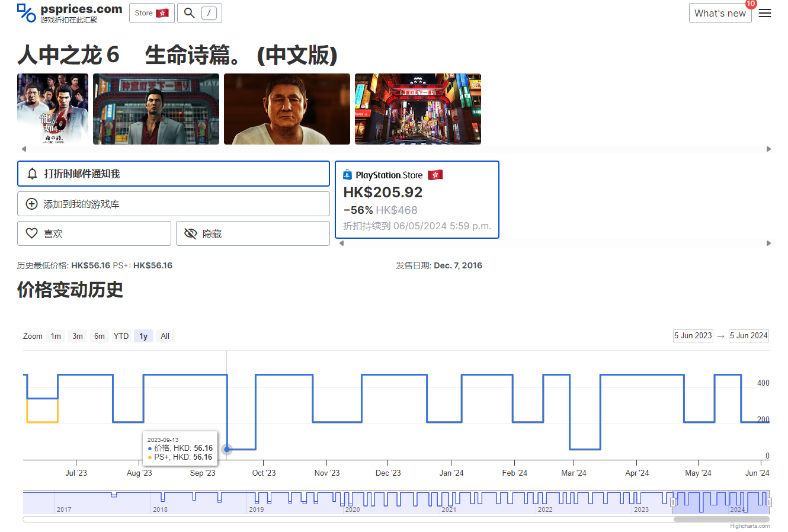
Task: Click the plus circle icon for library
Action: [x=32, y=204]
